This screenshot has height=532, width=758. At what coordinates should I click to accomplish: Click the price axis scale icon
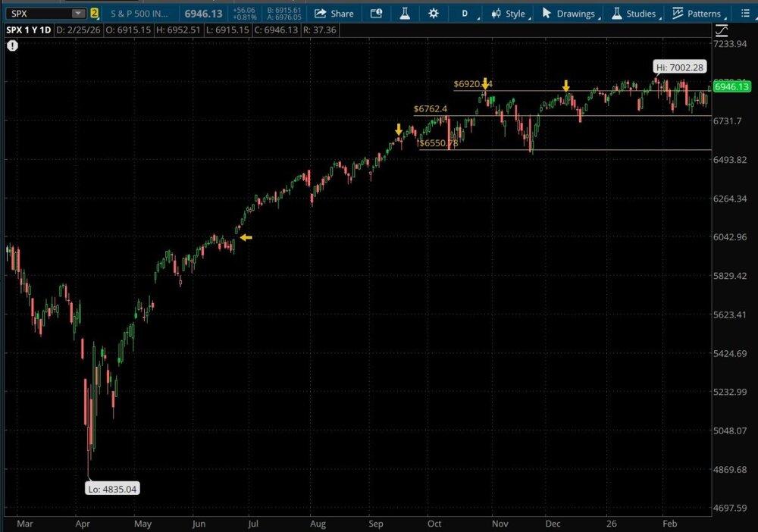(x=721, y=30)
